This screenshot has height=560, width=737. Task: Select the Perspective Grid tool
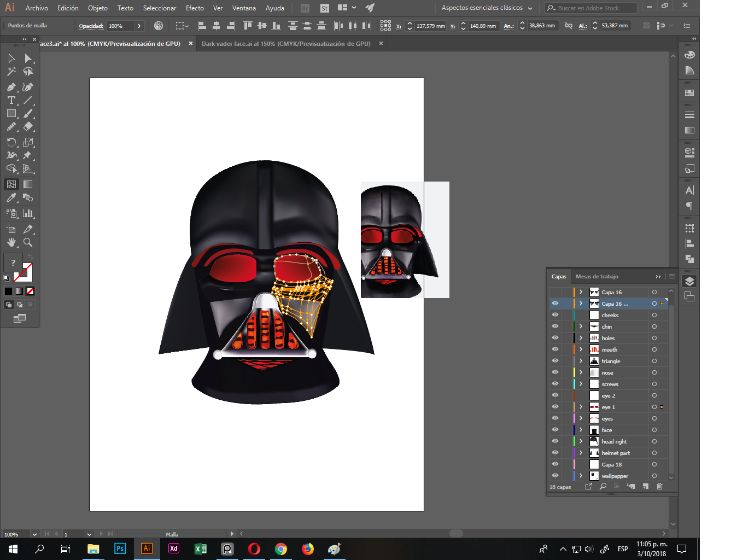(x=28, y=168)
